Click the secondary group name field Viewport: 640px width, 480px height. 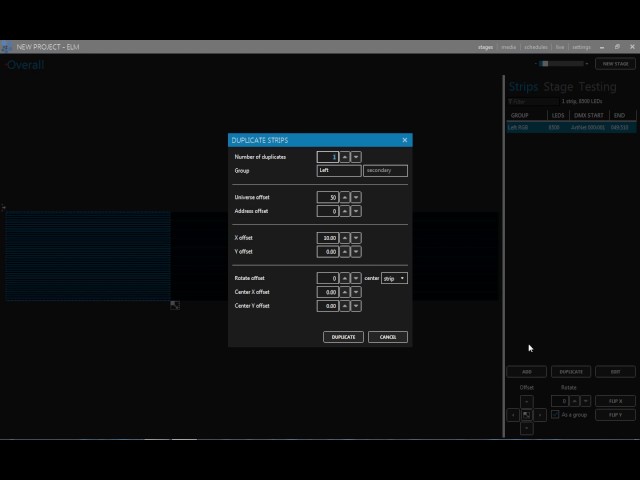[x=385, y=171]
